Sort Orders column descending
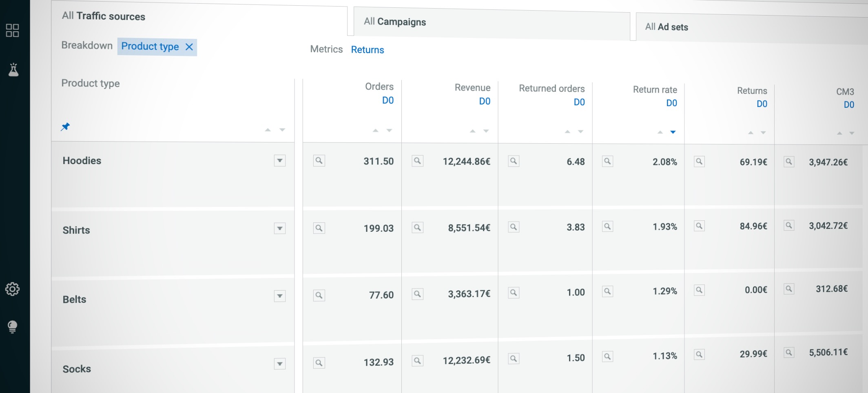Viewport: 868px width, 393px height. pyautogui.click(x=390, y=131)
